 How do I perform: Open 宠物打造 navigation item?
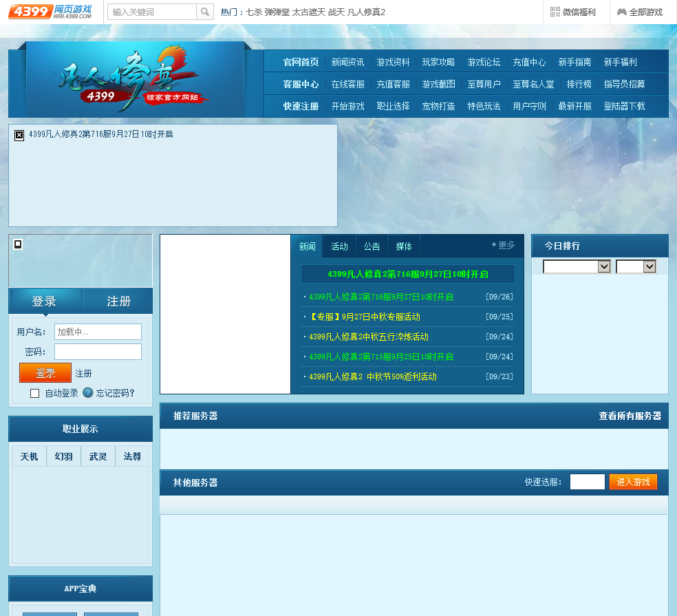(438, 106)
